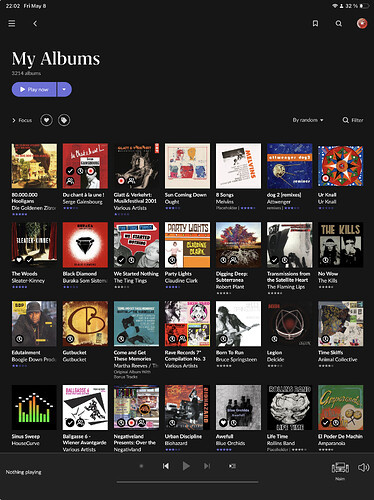Open Born To Run album cover
This screenshot has height=500, width=374.
[238, 324]
